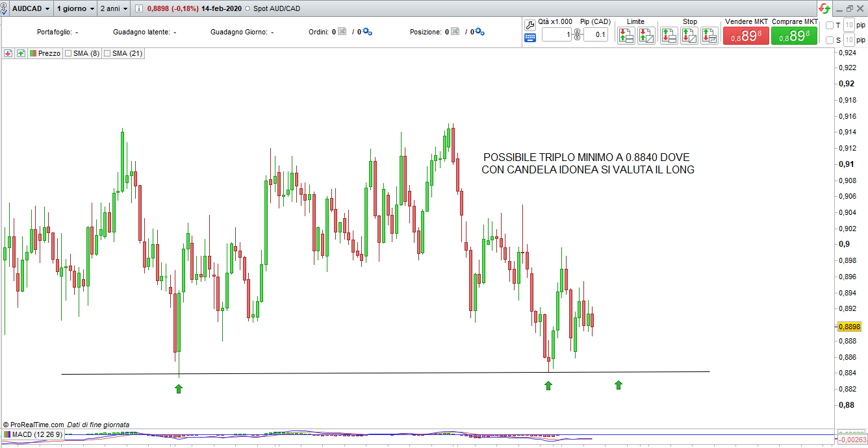Image resolution: width=868 pixels, height=448 pixels.
Task: Open the Ordini settings gears icon
Action: coord(367,31)
